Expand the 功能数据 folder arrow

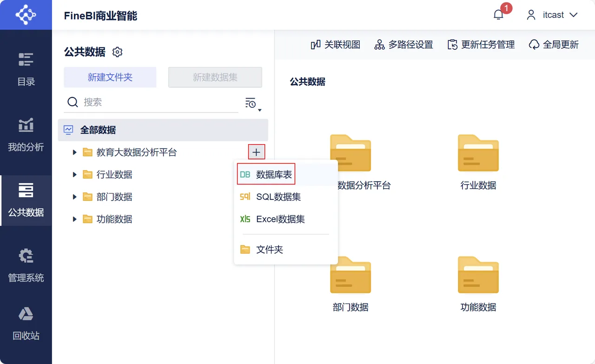pos(74,219)
